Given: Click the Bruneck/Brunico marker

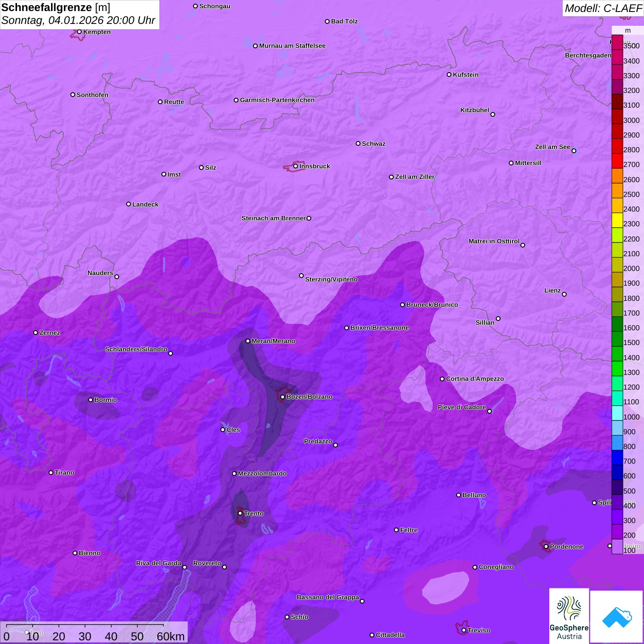Looking at the screenshot, I should pos(402,305).
